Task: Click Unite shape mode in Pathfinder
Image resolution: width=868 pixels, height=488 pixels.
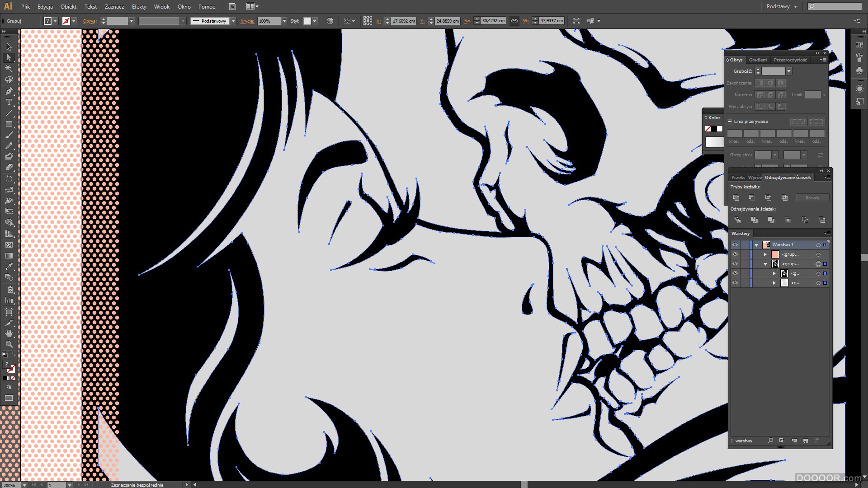Action: [x=736, y=197]
